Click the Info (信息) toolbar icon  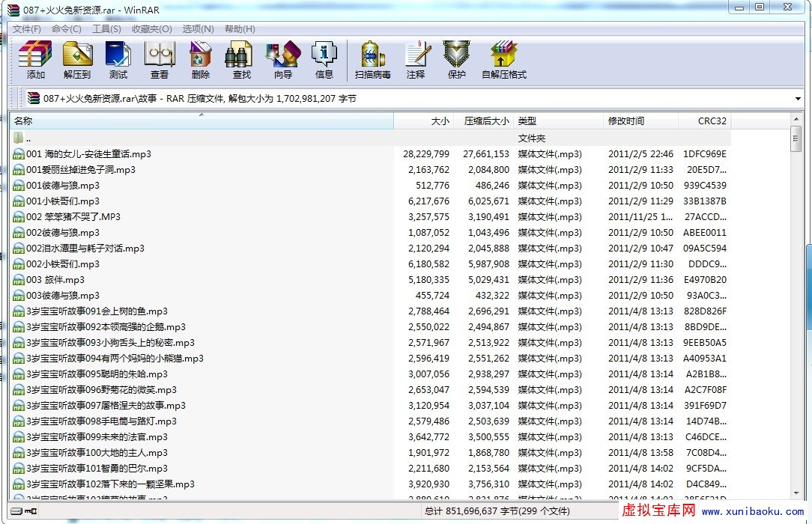(324, 60)
